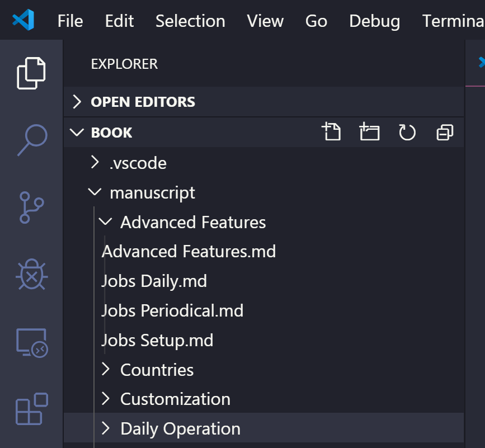Image resolution: width=485 pixels, height=448 pixels.
Task: Open the Jobs Periodical.md file
Action: 263,310
